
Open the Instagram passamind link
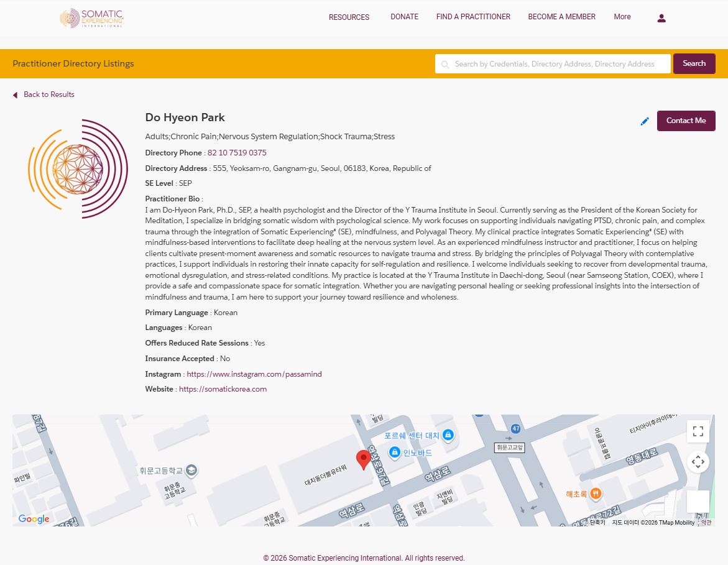coord(254,374)
